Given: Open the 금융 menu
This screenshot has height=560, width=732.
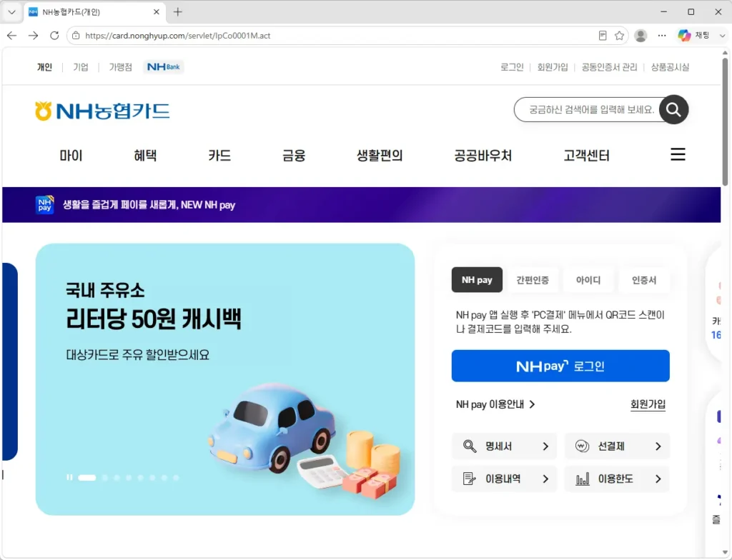Looking at the screenshot, I should coord(294,156).
